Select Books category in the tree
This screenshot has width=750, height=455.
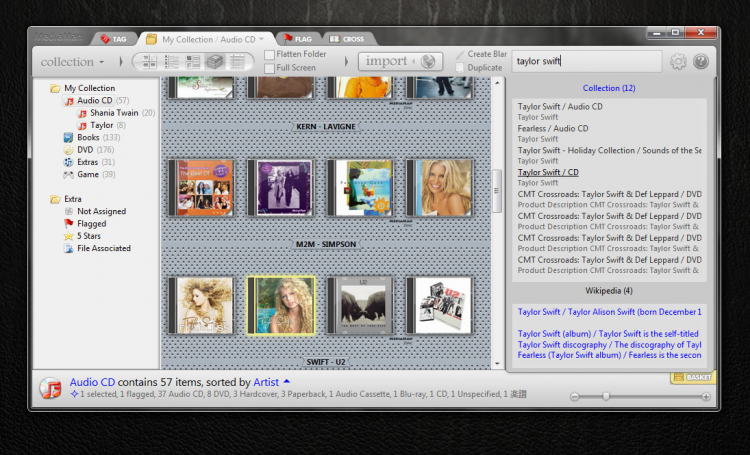(88, 138)
